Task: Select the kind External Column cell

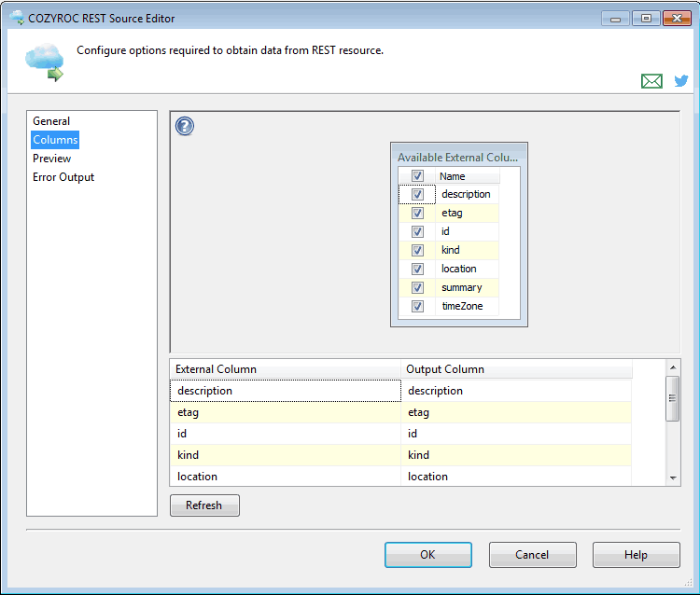Action: (x=286, y=455)
